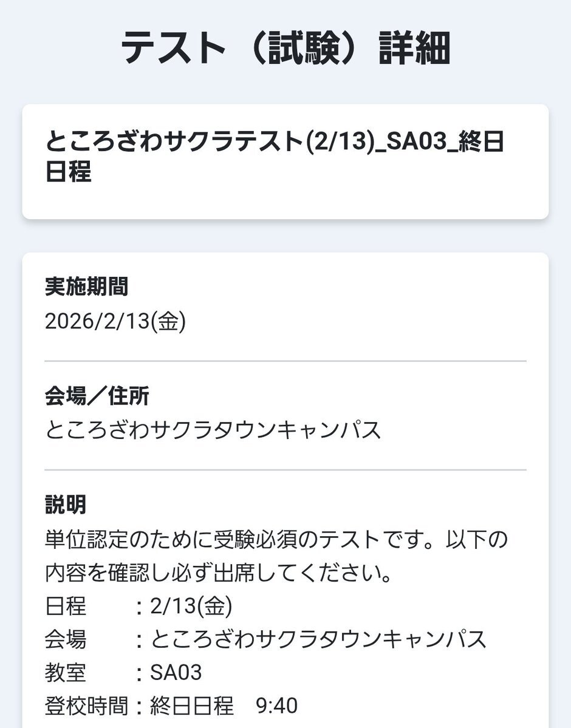Click the 説明 section label
The width and height of the screenshot is (571, 728).
(x=66, y=504)
